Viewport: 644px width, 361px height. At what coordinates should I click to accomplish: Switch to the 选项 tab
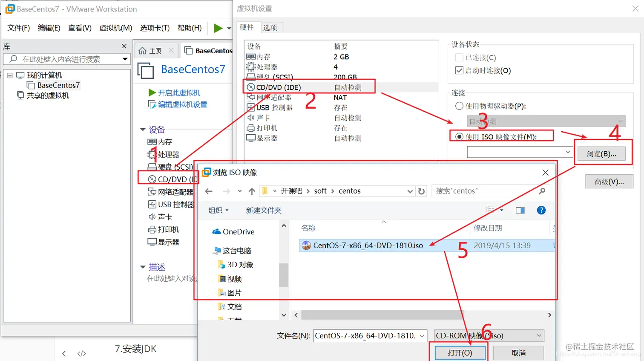coord(271,27)
